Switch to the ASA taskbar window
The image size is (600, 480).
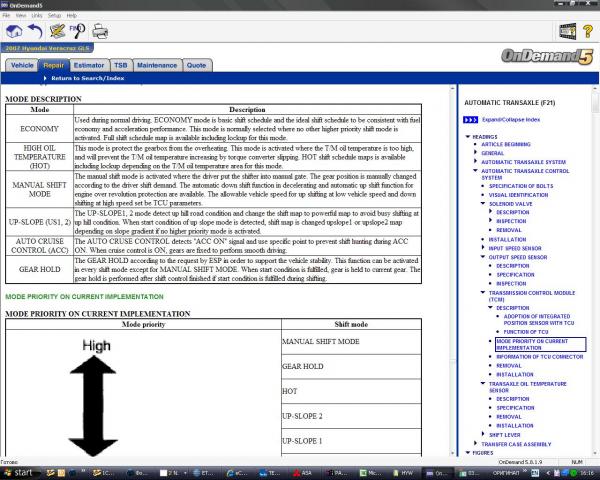click(302, 473)
